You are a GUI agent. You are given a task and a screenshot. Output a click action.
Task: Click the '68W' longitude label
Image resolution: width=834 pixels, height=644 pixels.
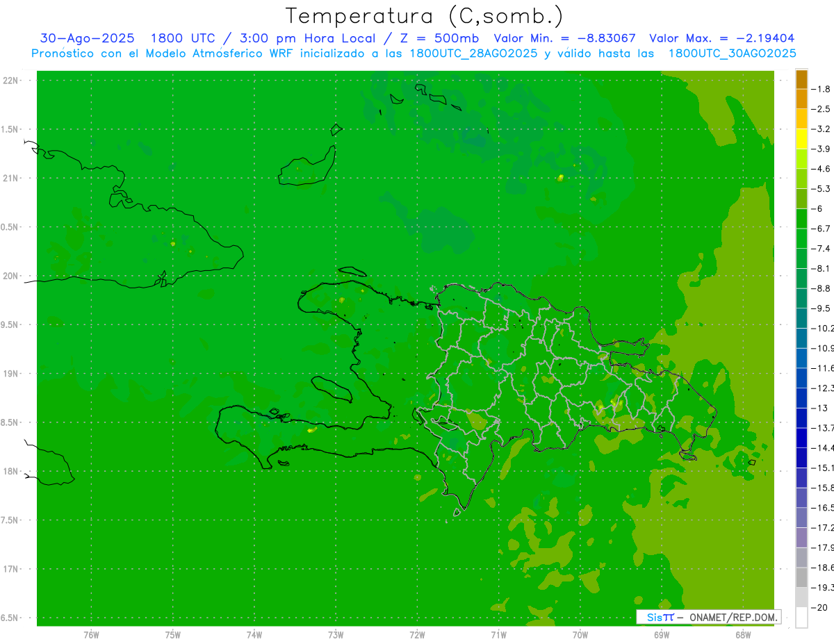(742, 635)
